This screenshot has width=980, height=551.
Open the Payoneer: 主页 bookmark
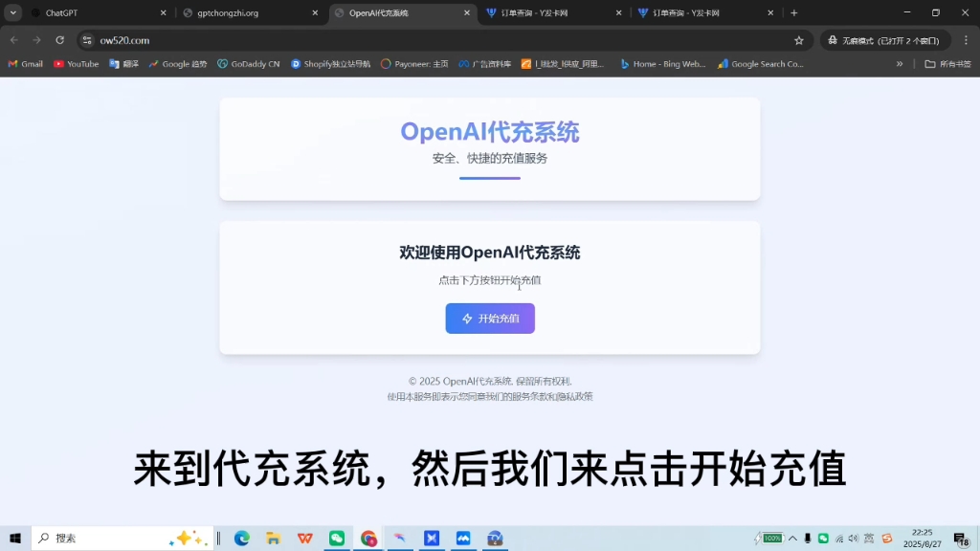(414, 64)
